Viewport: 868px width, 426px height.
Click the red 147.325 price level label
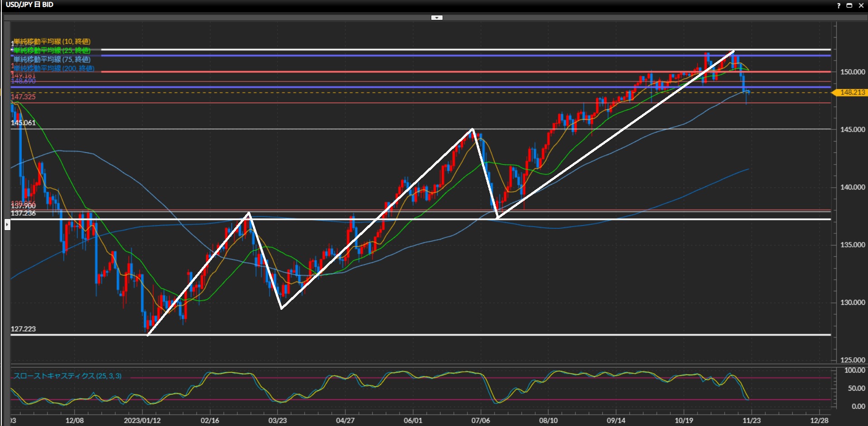click(23, 97)
